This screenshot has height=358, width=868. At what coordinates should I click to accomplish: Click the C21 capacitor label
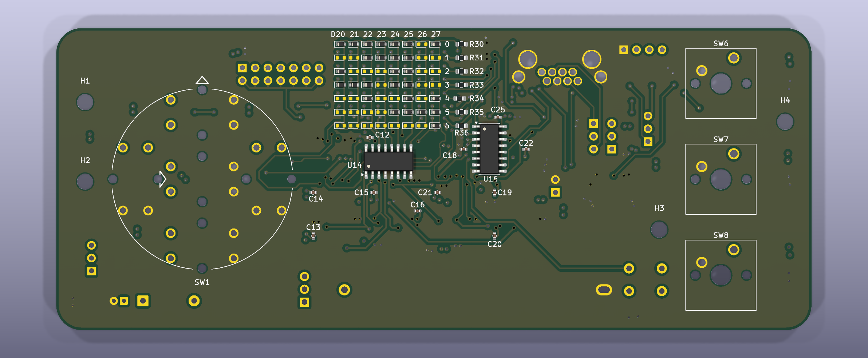425,192
